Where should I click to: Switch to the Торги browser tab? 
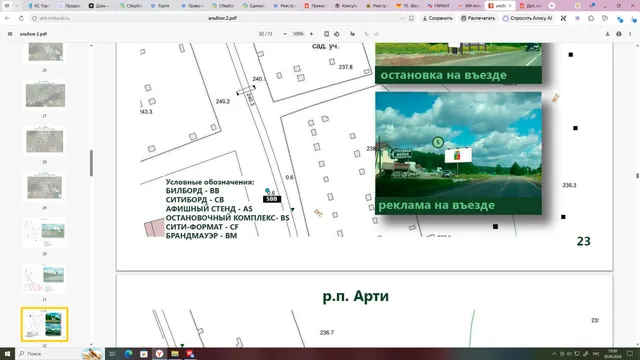pos(160,6)
